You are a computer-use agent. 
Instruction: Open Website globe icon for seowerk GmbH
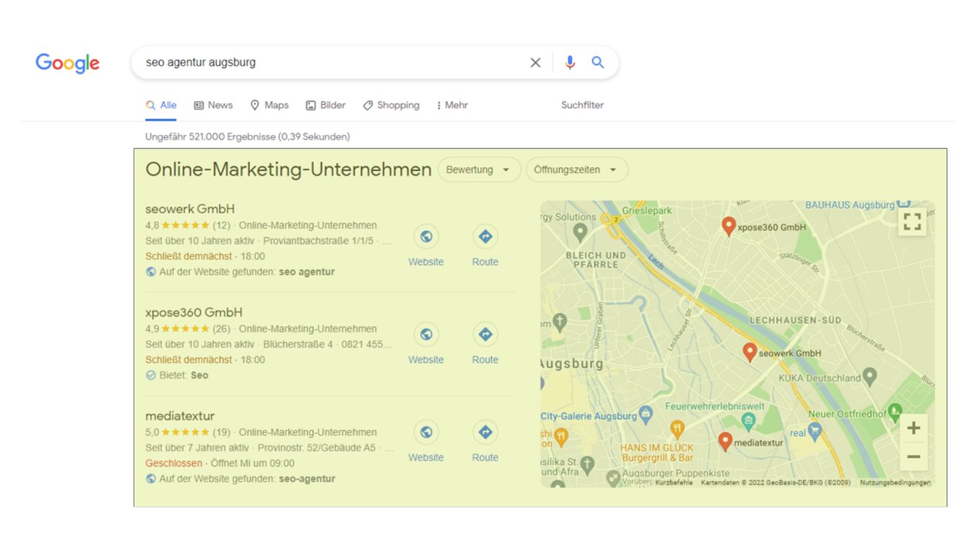(426, 236)
